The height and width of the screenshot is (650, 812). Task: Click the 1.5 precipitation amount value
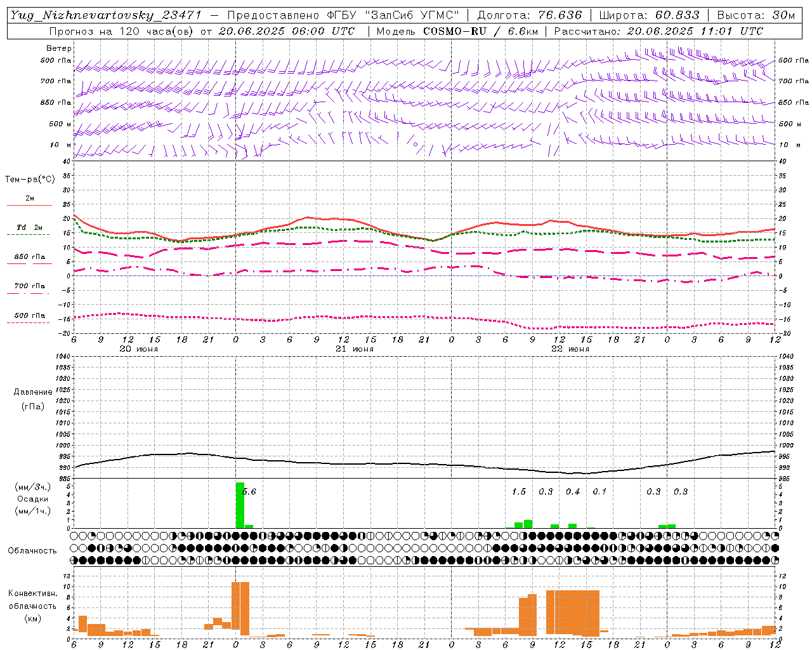point(519,492)
